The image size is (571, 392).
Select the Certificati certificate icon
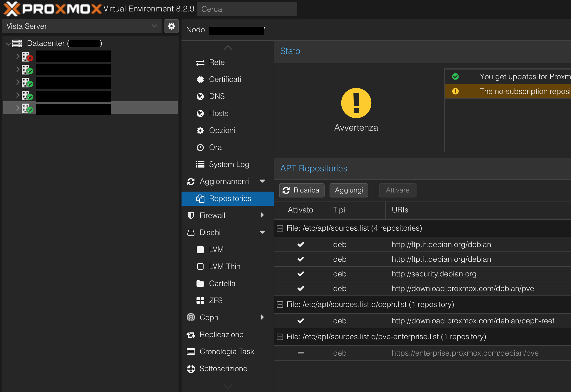200,79
